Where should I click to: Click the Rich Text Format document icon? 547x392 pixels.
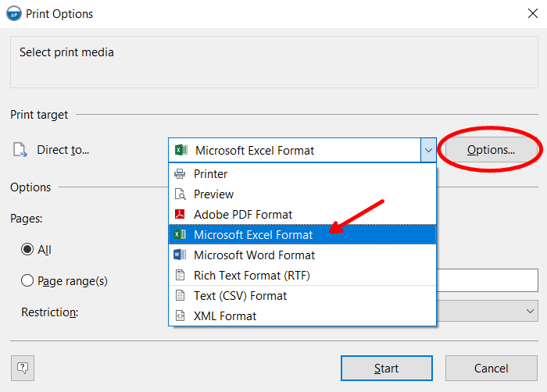[x=180, y=276]
